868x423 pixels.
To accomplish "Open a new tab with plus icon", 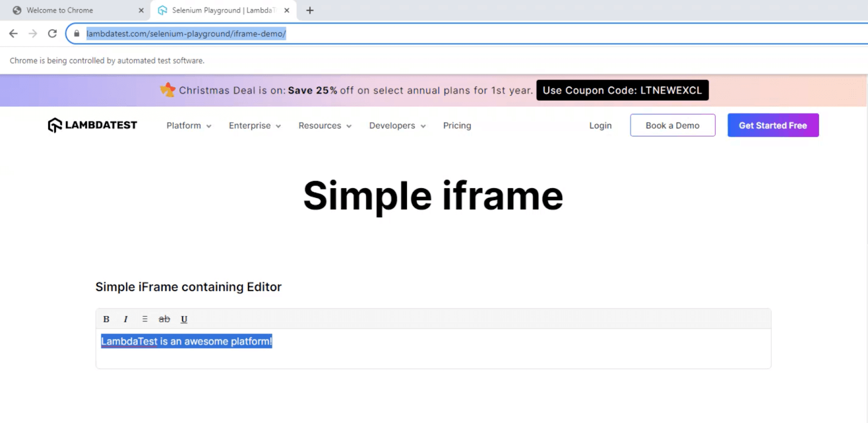I will 310,10.
